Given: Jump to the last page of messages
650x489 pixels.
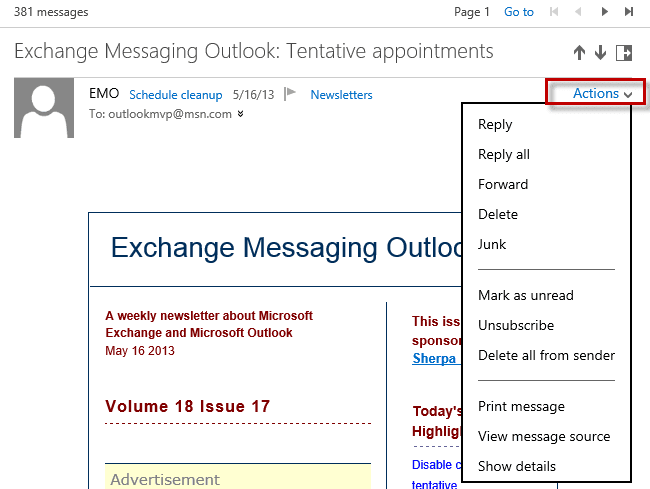Looking at the screenshot, I should (629, 12).
